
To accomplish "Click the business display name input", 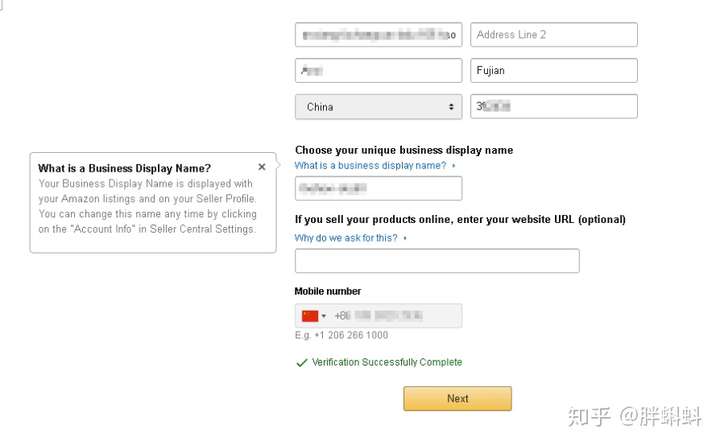I will pos(378,188).
